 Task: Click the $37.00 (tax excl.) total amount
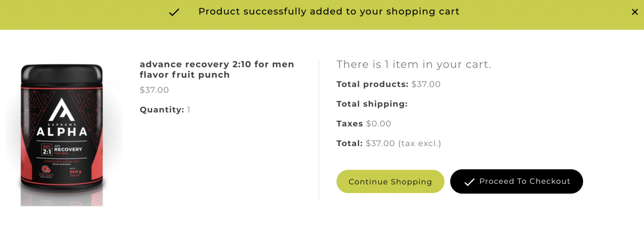403,144
